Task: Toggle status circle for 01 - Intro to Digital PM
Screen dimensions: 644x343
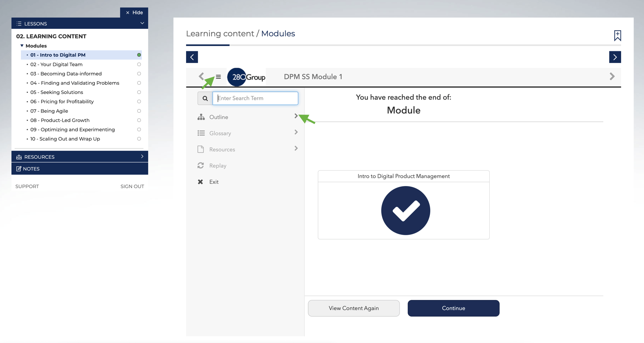Action: coord(139,55)
